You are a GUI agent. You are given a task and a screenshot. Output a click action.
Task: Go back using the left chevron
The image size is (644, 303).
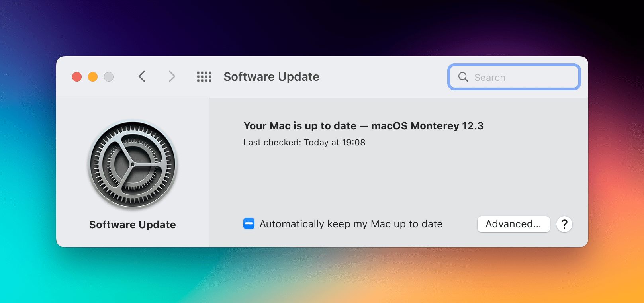pos(142,76)
